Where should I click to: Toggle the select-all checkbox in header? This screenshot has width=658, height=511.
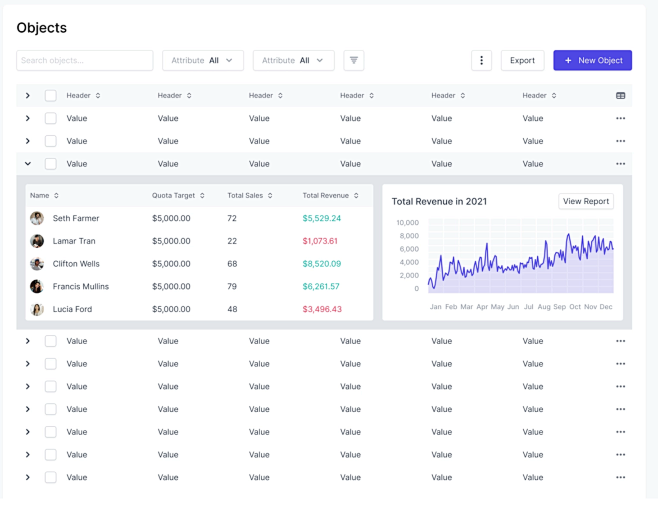(50, 96)
